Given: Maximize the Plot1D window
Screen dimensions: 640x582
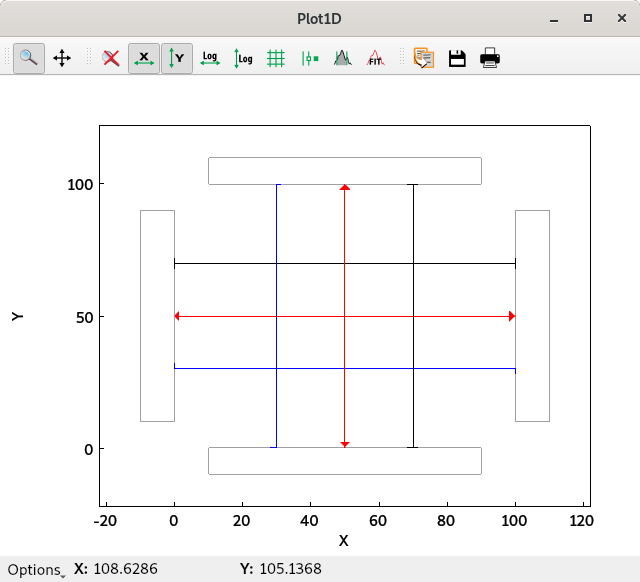Looking at the screenshot, I should pyautogui.click(x=588, y=18).
